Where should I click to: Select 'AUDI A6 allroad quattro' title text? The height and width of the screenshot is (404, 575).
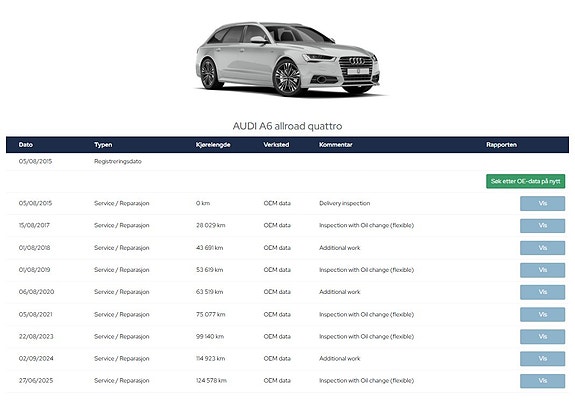point(288,126)
